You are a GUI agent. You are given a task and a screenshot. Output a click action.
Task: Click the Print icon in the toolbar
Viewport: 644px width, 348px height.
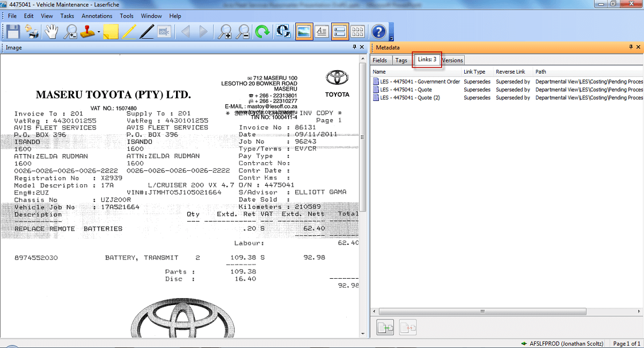point(32,32)
